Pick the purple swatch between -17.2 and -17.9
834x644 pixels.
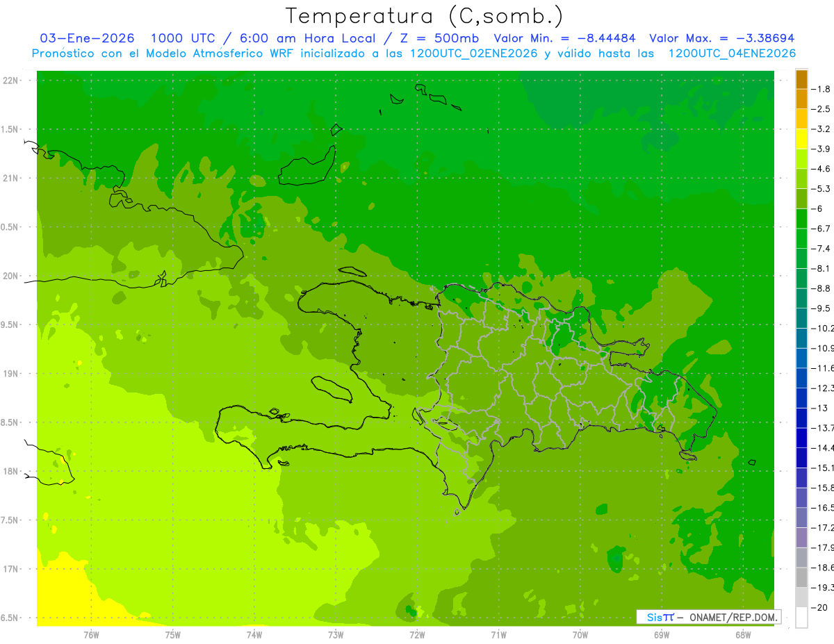pyautogui.click(x=801, y=538)
